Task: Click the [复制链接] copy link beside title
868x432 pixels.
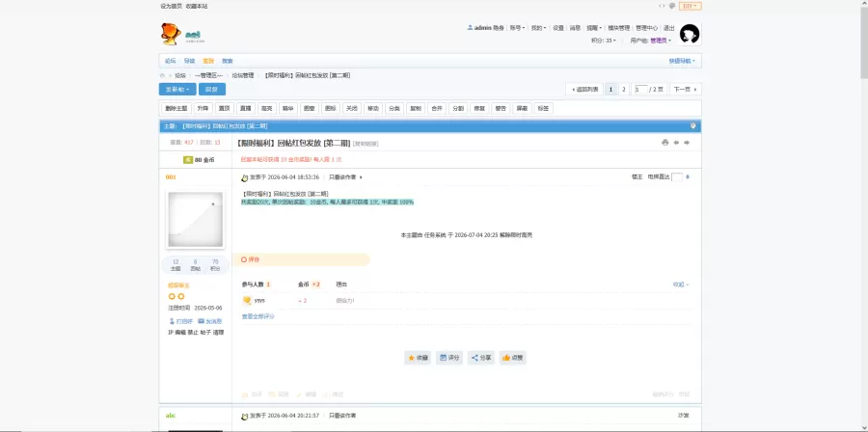Action: point(366,144)
